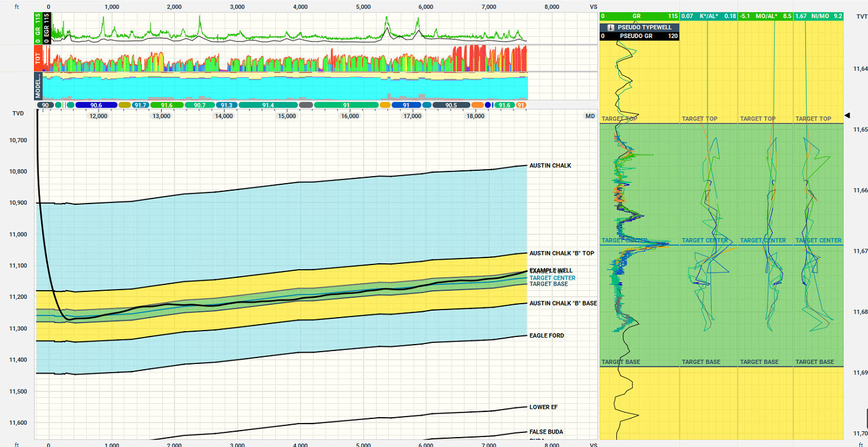
Task: Click the MODEL track label
Action: 38,87
